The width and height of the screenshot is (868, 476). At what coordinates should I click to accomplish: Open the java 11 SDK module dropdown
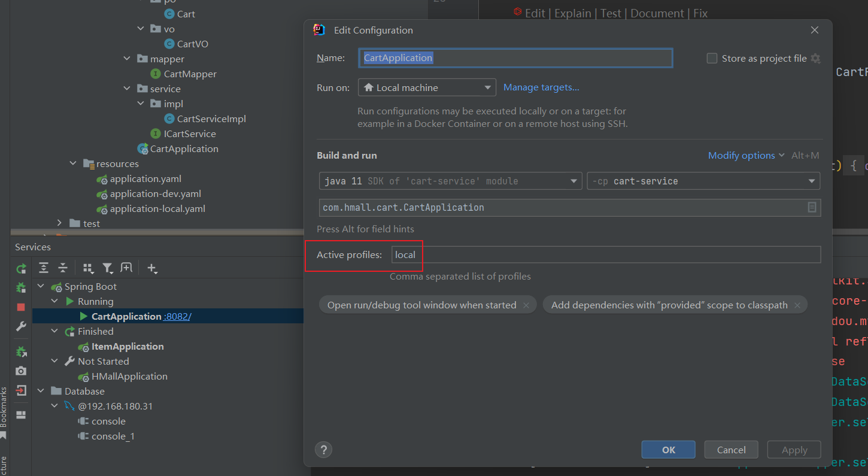[451, 181]
